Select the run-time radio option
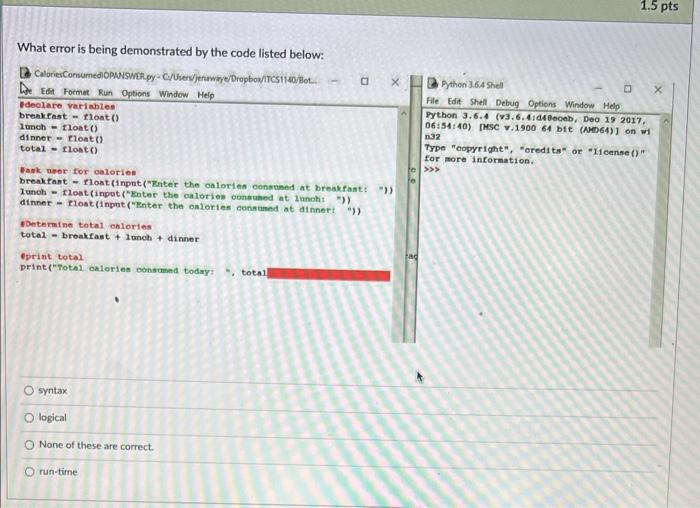This screenshot has height=508, width=700. coord(29,472)
